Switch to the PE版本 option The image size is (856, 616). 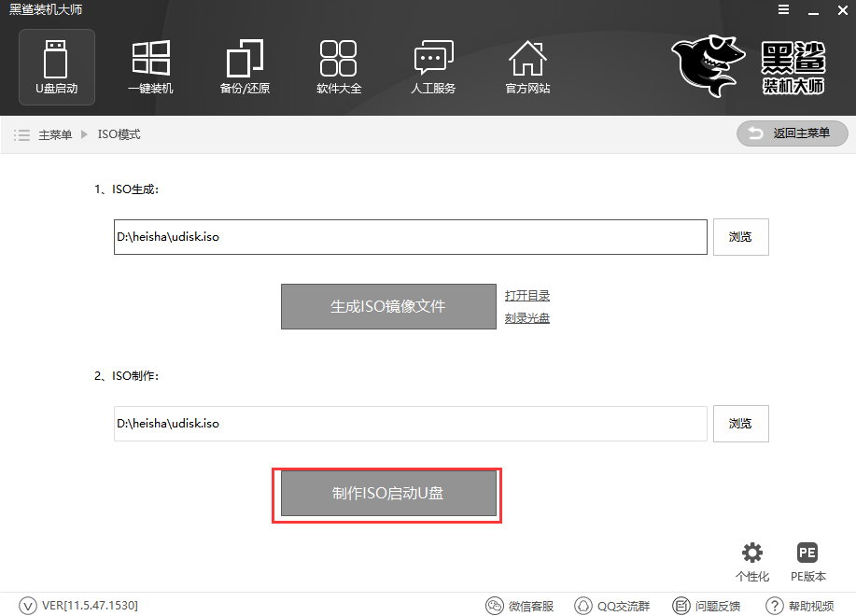tap(808, 562)
